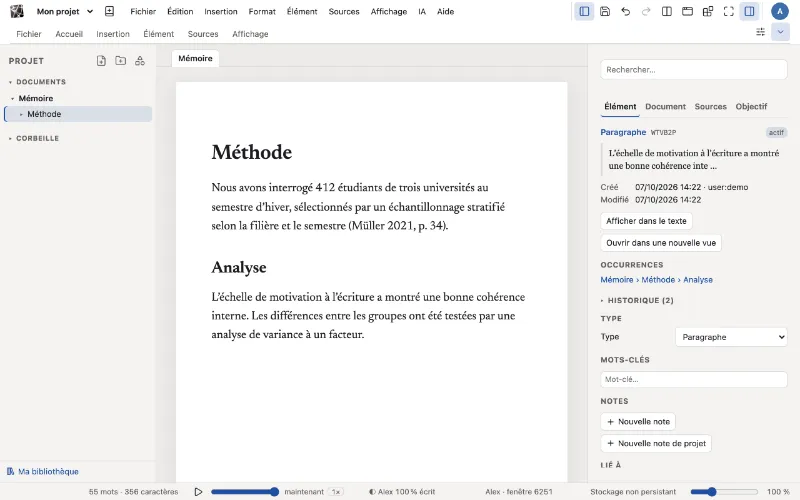Screen dimensions: 800x500
Task: Switch to the Élément inspector tab
Action: click(620, 107)
